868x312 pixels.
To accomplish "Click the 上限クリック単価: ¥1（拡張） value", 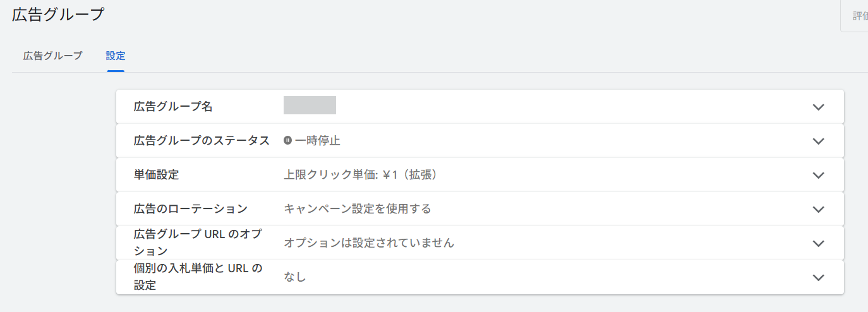I will click(361, 175).
